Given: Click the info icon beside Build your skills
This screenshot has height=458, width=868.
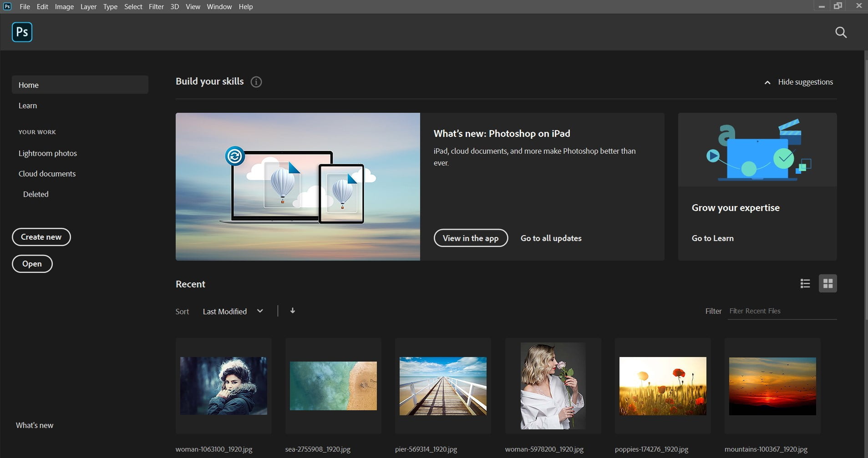Looking at the screenshot, I should coord(256,82).
